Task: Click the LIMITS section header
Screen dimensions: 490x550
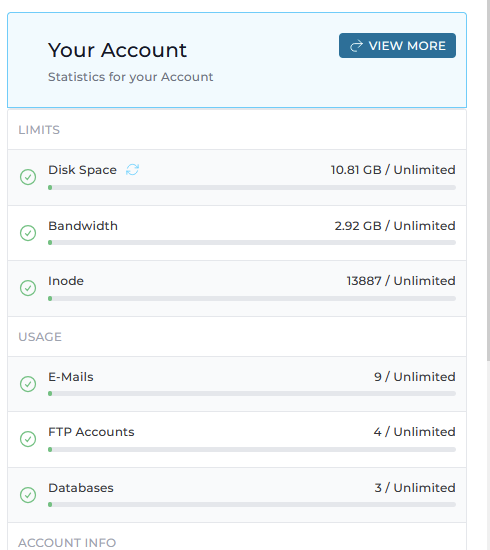Action: (39, 130)
